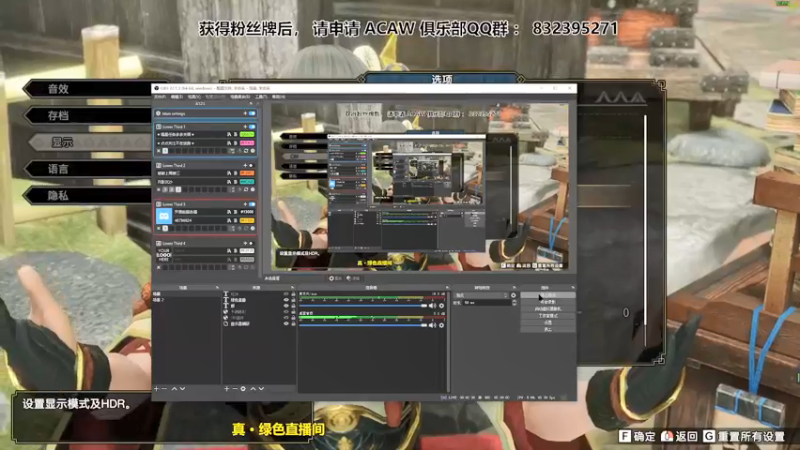800x450 pixels.
Task: Click the second button in OBS Controls
Action: (548, 302)
